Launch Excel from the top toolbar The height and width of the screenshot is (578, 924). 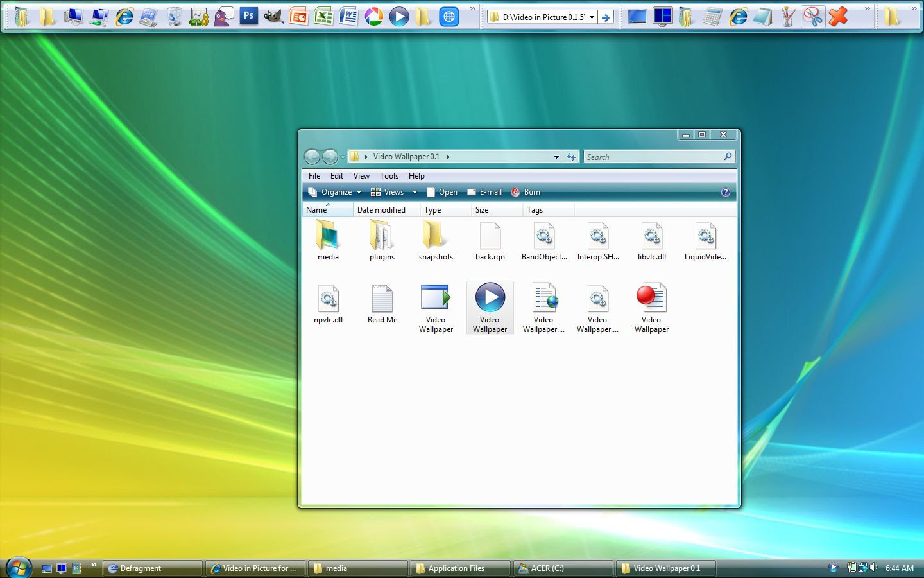click(x=323, y=17)
